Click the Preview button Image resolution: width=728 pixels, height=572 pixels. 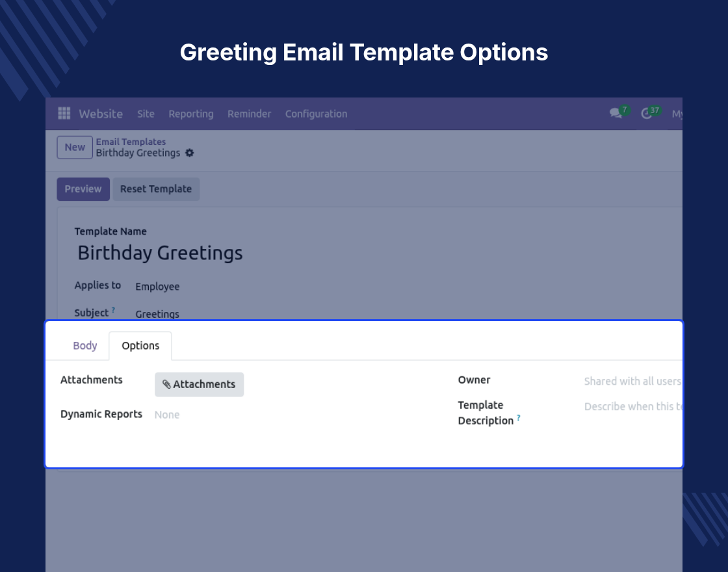[x=83, y=189]
